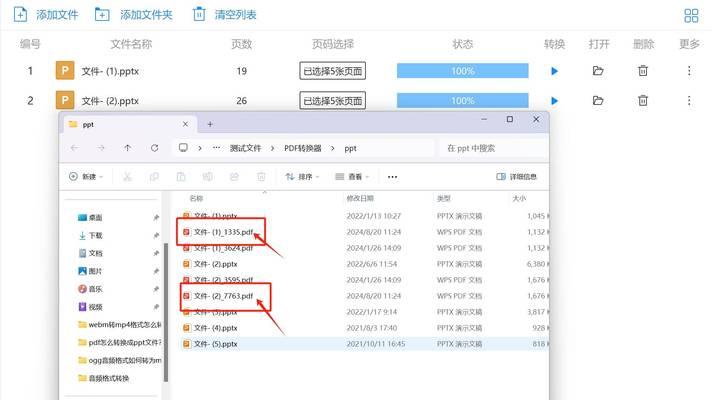Open Videos (视频) in the sidebar

(x=90, y=307)
